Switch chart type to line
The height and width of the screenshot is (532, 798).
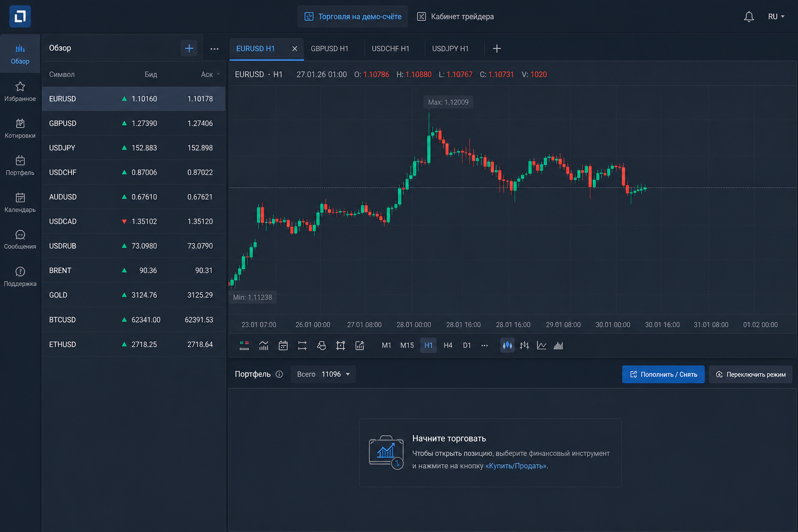click(x=541, y=345)
